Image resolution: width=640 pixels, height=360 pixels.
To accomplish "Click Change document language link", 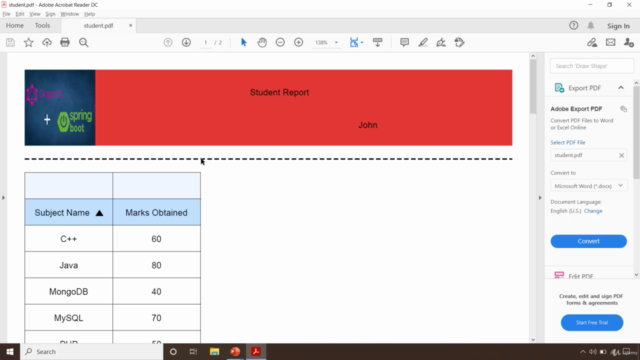I will (593, 211).
